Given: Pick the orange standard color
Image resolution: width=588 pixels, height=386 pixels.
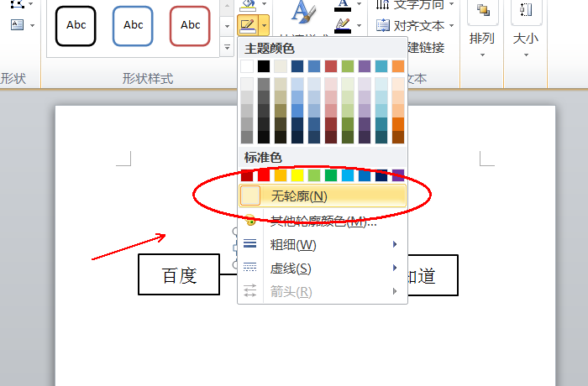Looking at the screenshot, I should pos(281,175).
